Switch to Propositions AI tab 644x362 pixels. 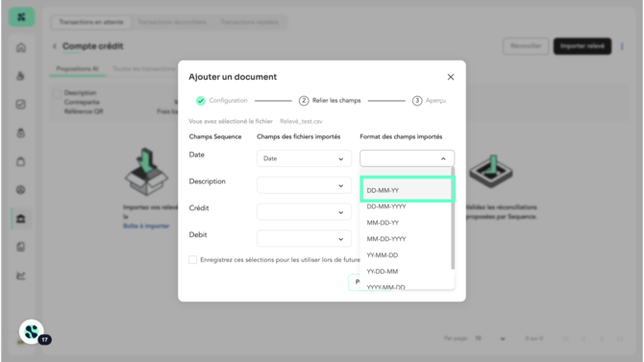tap(77, 68)
